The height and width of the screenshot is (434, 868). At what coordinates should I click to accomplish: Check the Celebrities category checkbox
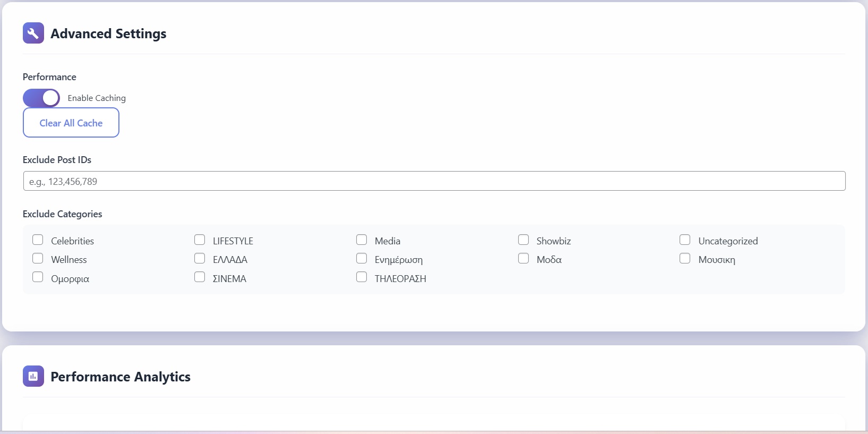[38, 240]
